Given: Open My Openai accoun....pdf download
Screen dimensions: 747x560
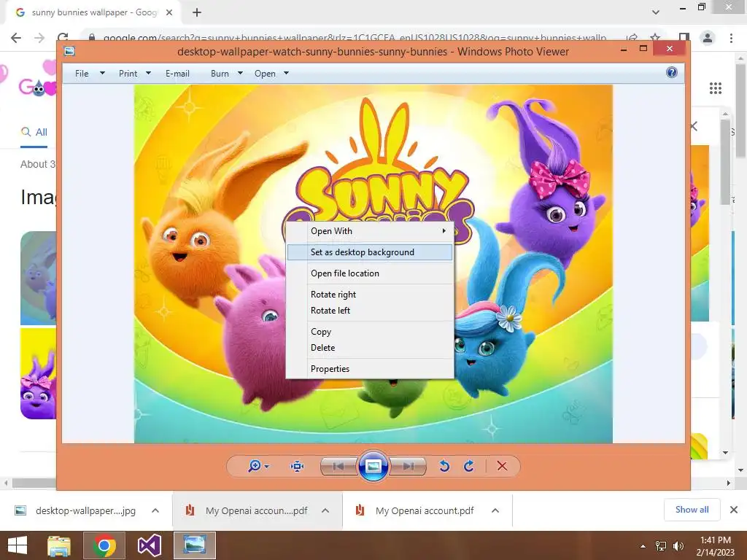Looking at the screenshot, I should point(248,510).
